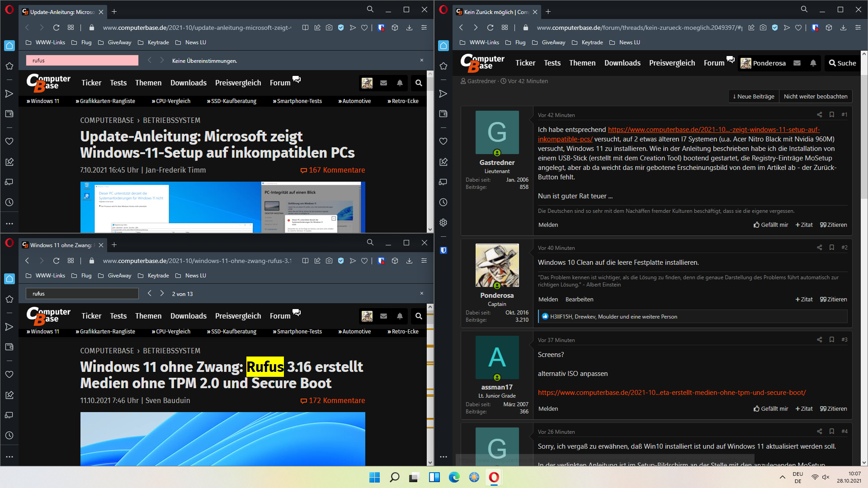Open Opera sidebar History clock icon in right window
868x488 pixels.
443,202
